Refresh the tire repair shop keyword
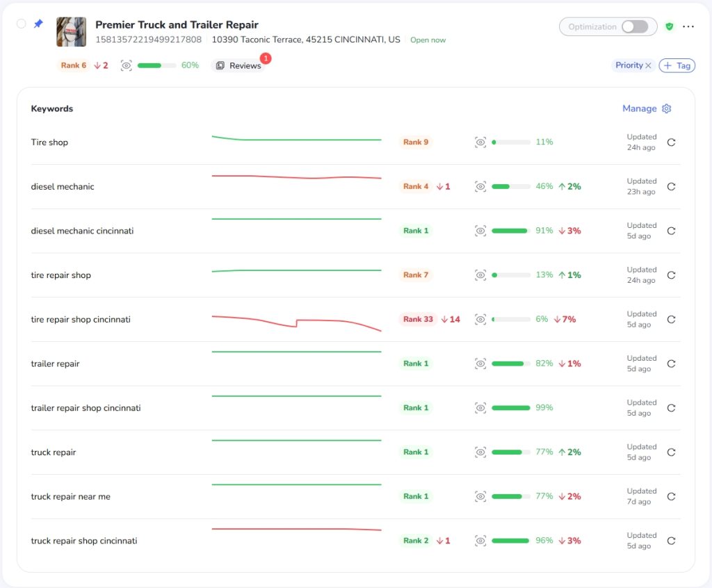712x588 pixels. pos(671,275)
